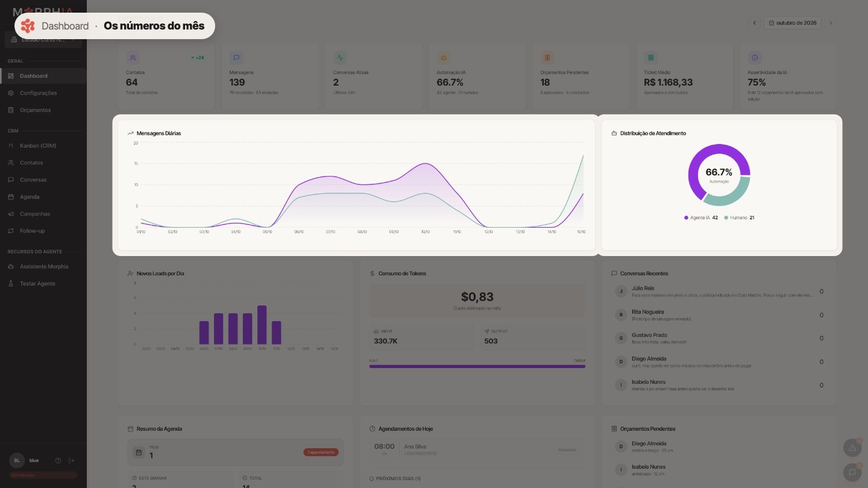Image resolution: width=868 pixels, height=488 pixels.
Task: Click the Ticket Médio card icon
Action: pos(651,58)
